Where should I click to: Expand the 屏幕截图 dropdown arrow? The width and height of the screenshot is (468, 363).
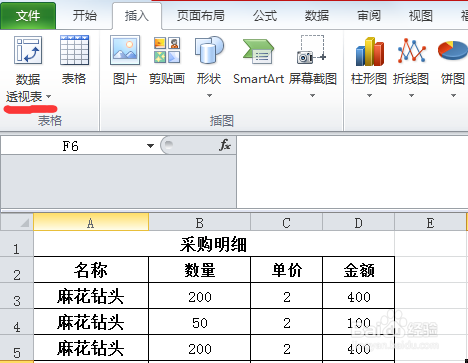click(312, 96)
